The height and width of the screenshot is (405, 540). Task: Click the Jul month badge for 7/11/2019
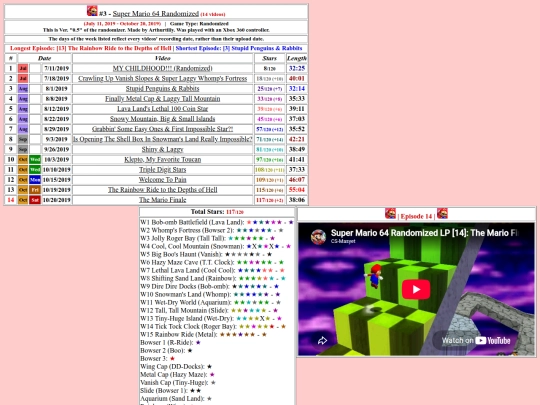[x=23, y=68]
